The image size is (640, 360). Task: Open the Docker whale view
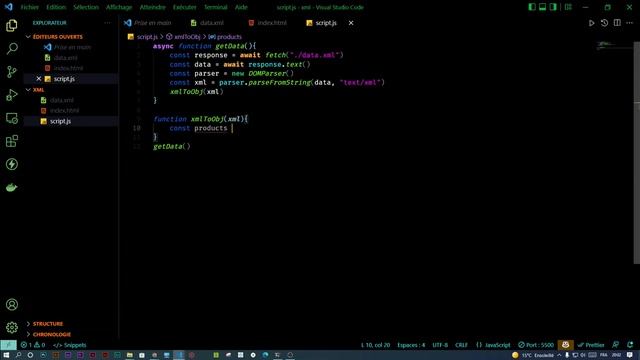(12, 187)
